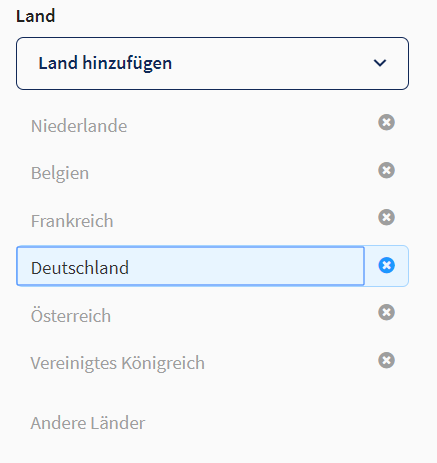437x463 pixels.
Task: Click the Land heading label
Action: [x=36, y=16]
